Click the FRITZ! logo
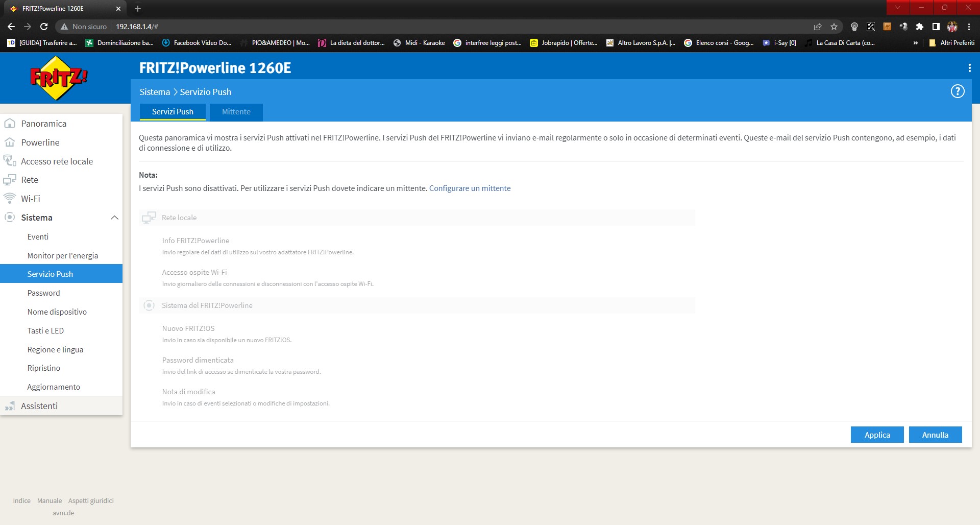This screenshot has height=525, width=980. (x=59, y=78)
